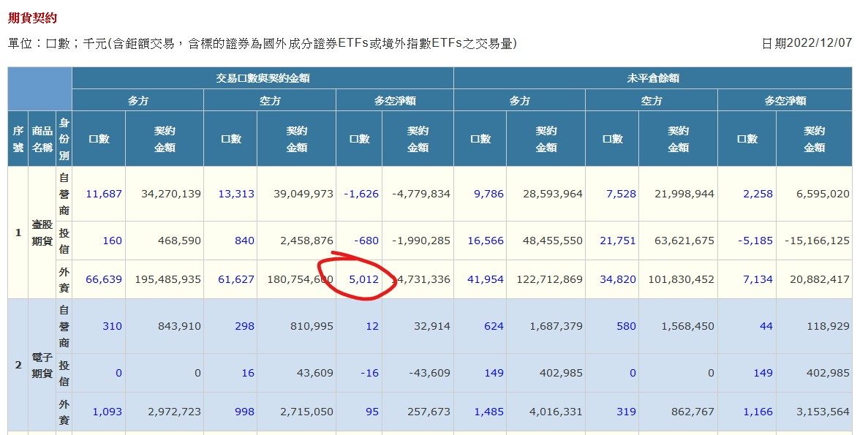
Task: Open the 11,687 dealer long volume link
Action: (x=104, y=194)
